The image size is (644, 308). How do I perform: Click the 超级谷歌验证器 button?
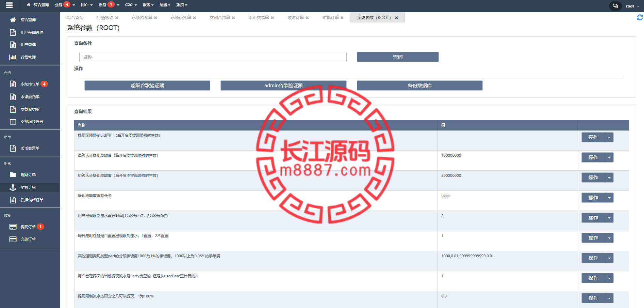(x=147, y=86)
